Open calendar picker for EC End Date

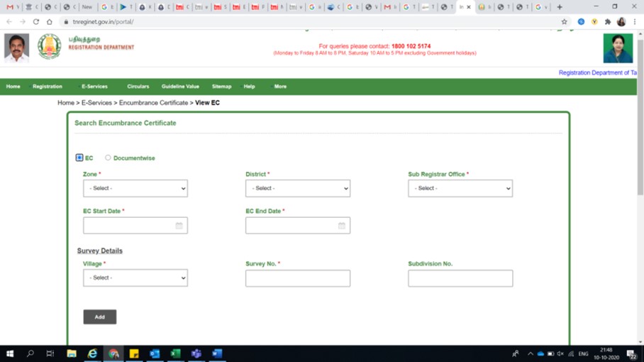click(341, 226)
